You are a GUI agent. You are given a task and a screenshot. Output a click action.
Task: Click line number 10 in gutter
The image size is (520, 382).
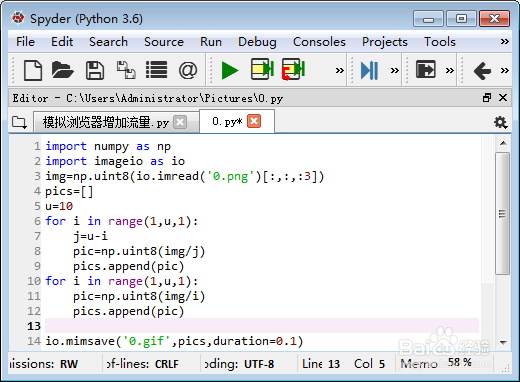point(34,281)
